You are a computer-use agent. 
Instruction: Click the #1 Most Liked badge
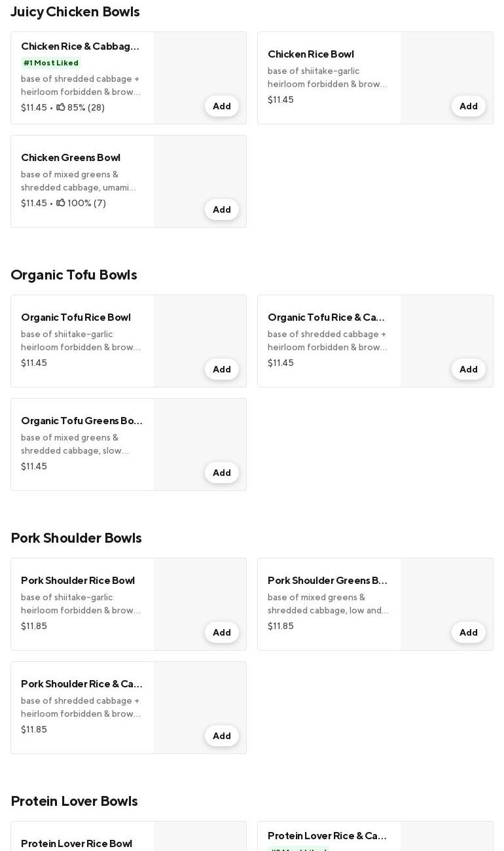[x=51, y=63]
